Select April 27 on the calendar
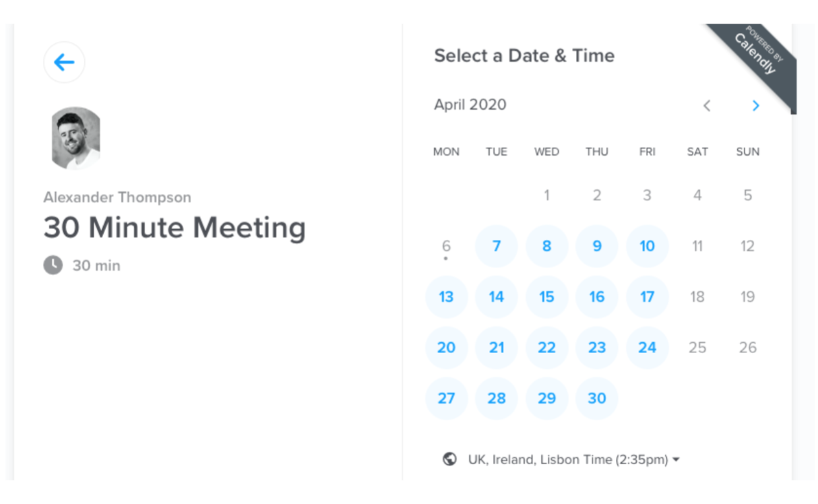Viewport: 818px width, 504px height. coord(446,398)
